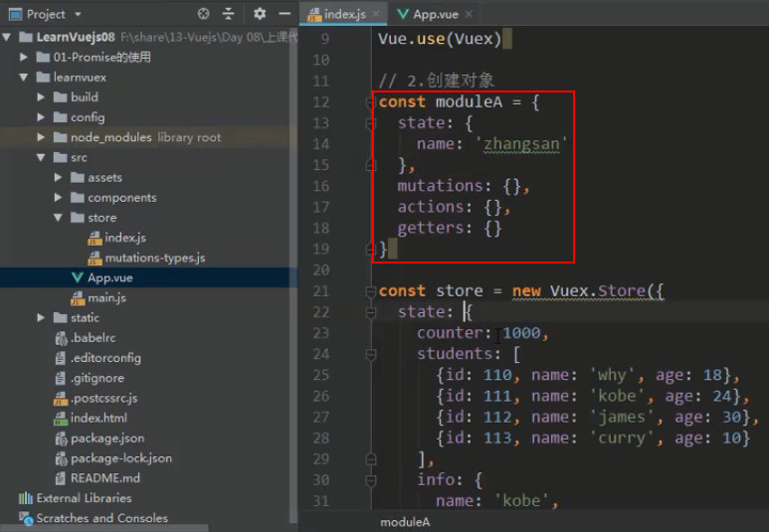Select mutations-types.js file
The image size is (769, 532).
155,258
